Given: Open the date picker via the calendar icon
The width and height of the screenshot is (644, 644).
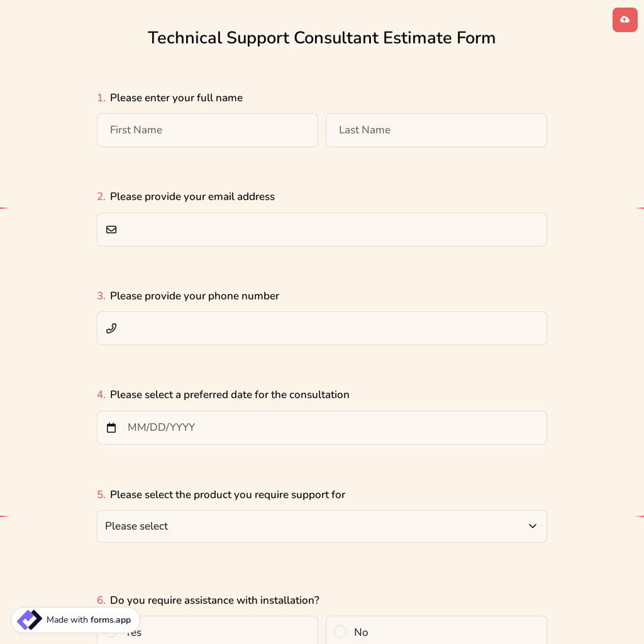Looking at the screenshot, I should [111, 427].
